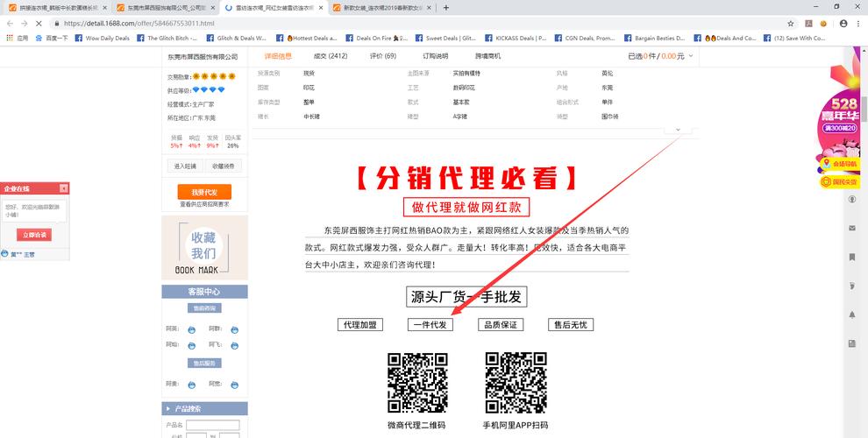Open the Wow Daily Deals bookmark
Screen dimensions: 868x438
(103, 39)
